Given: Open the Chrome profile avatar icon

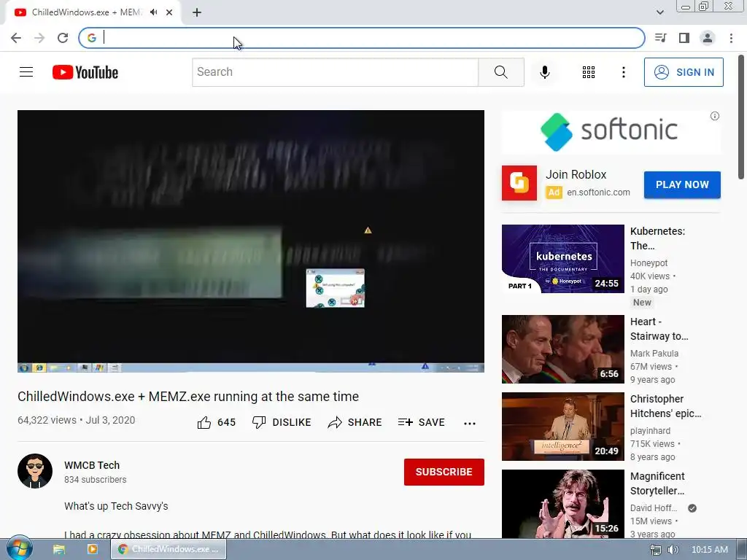Looking at the screenshot, I should [x=708, y=38].
